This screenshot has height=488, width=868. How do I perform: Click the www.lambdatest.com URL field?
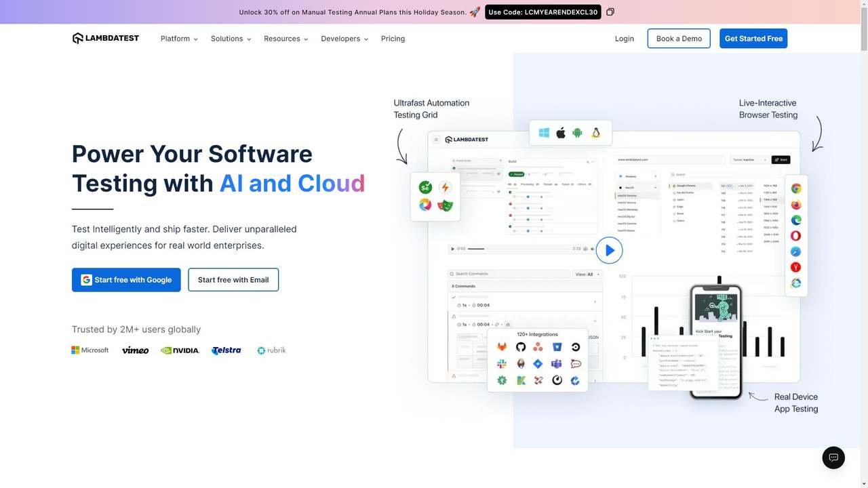[x=670, y=160]
